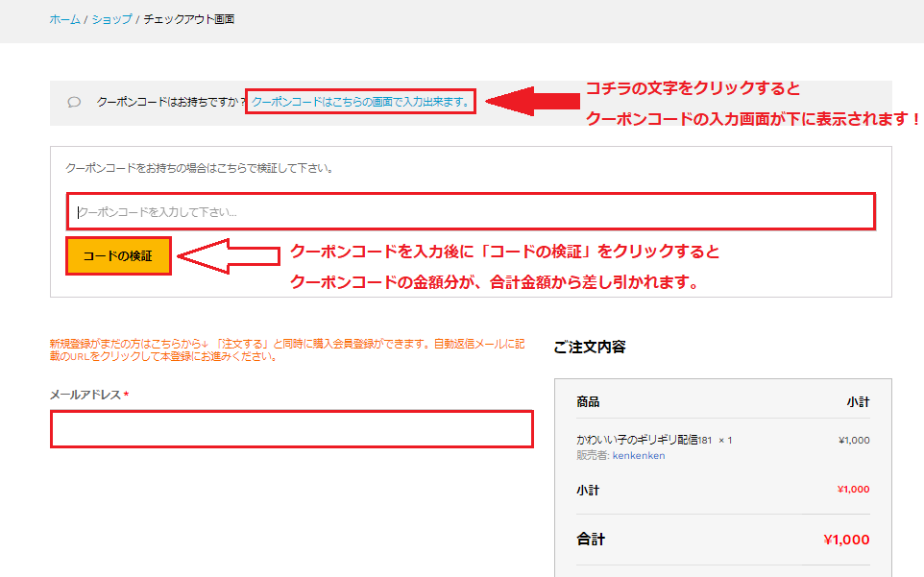Click the クーポンコードはお持ちですか? text
Viewport: 924px width, 577px height.
tap(171, 102)
